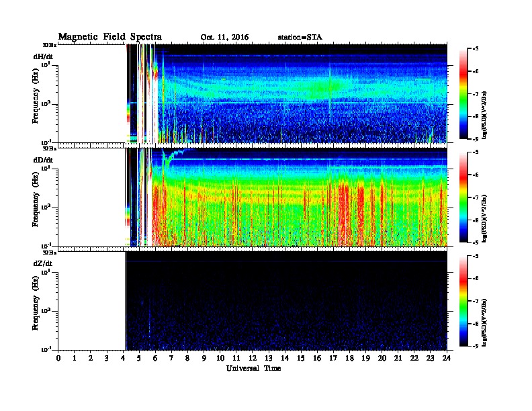Click the hour "15" tick label
The width and height of the screenshot is (532, 411).
301,358
